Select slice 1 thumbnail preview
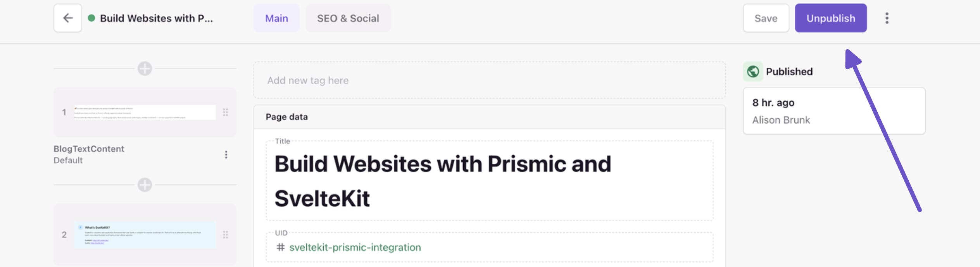The height and width of the screenshot is (267, 980). point(145,112)
